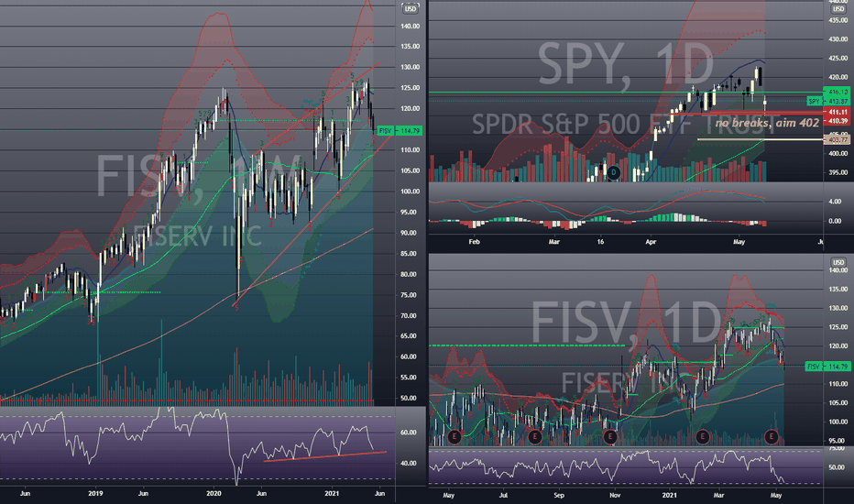Click 2021 on FISV monthly time axis
Screen dimensions: 854x504
click(x=332, y=494)
